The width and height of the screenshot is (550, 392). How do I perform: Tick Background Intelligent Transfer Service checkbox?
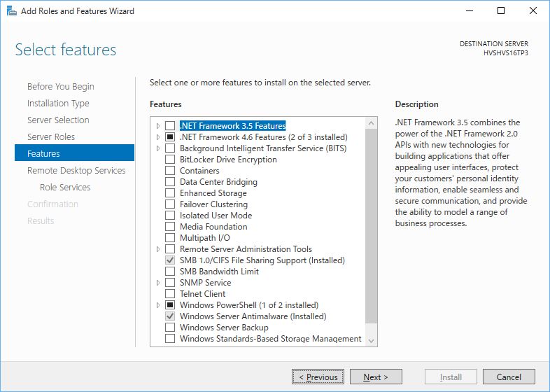click(x=170, y=148)
